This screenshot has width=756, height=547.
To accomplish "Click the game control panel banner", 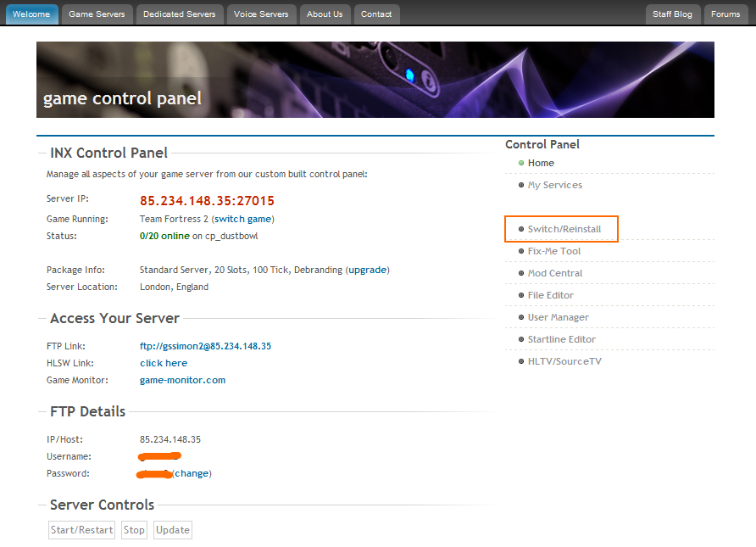I will pyautogui.click(x=375, y=80).
